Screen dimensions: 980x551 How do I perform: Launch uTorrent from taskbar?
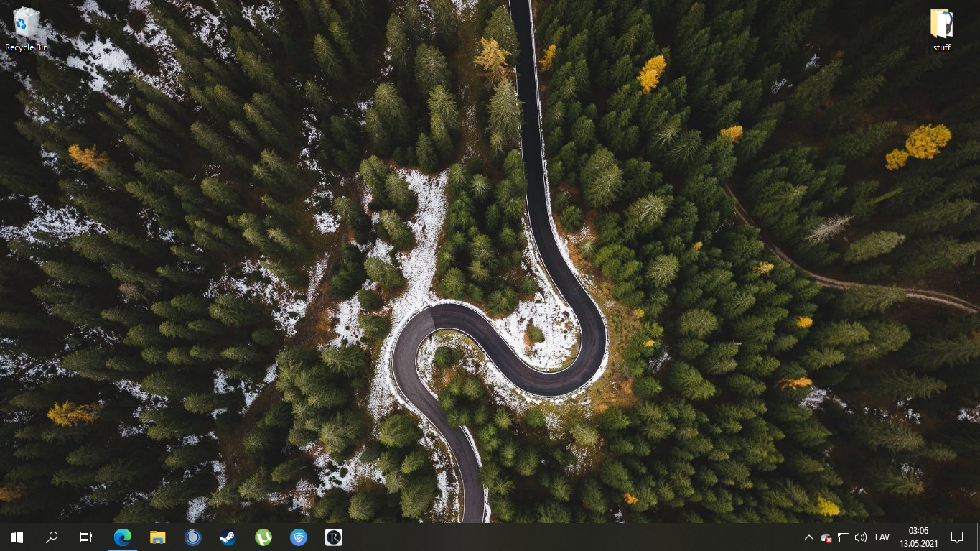coord(263,537)
